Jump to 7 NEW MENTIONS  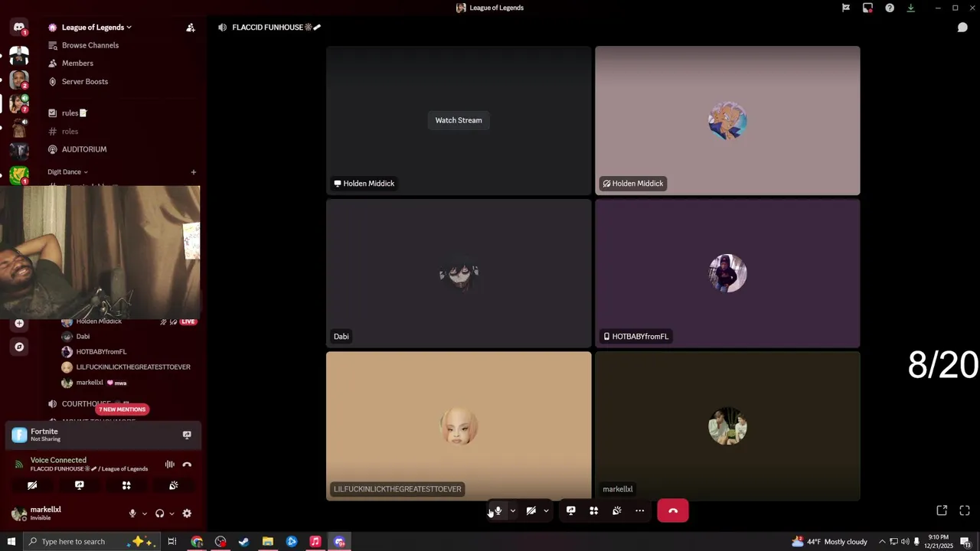pyautogui.click(x=122, y=409)
